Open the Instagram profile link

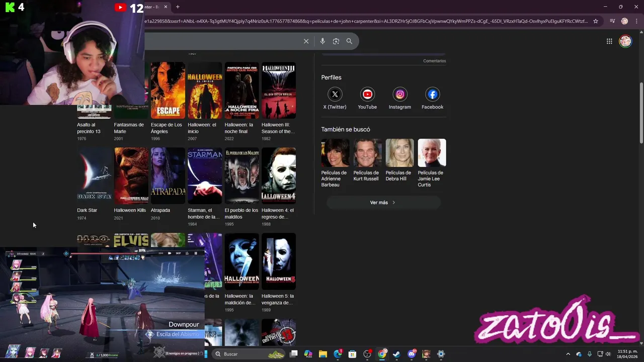[x=400, y=98]
